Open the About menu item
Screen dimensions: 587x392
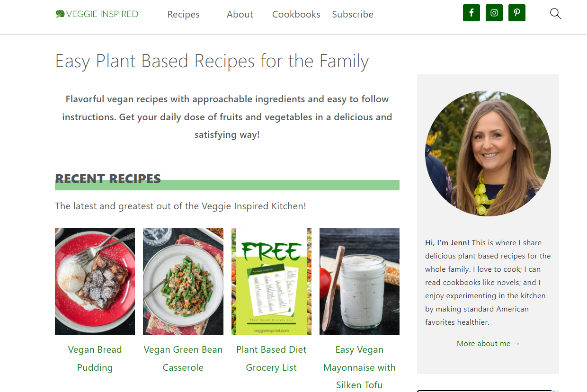click(240, 15)
